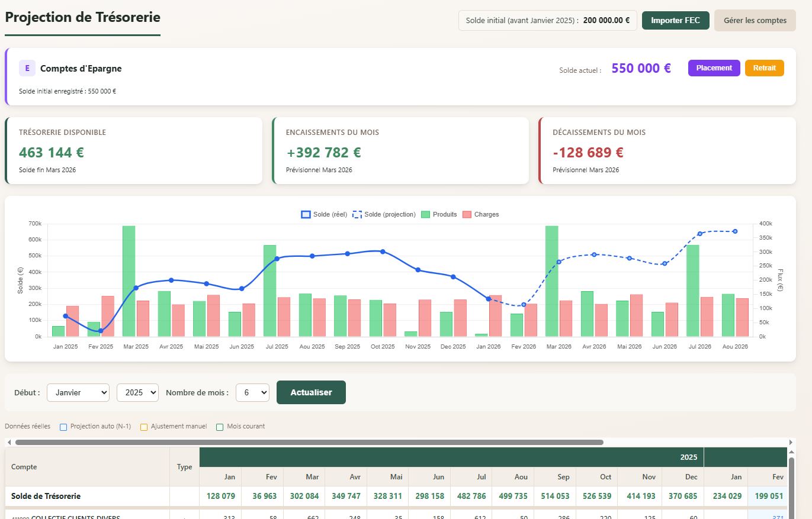Image resolution: width=812 pixels, height=519 pixels.
Task: Open Gérer les comptes
Action: click(x=755, y=20)
